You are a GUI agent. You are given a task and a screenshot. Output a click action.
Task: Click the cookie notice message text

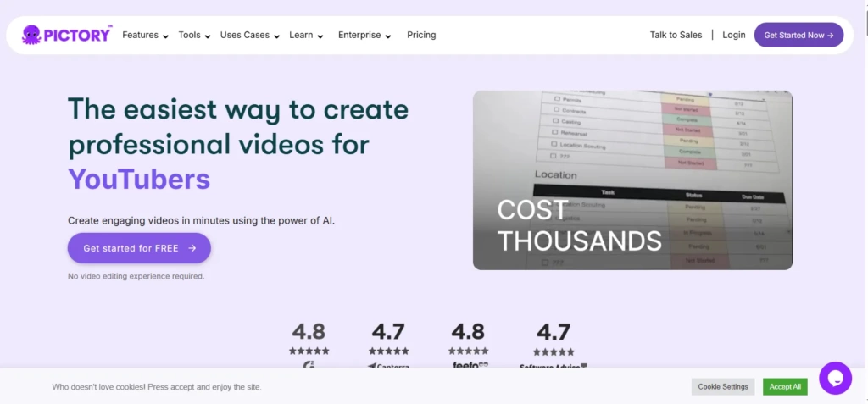point(157,387)
